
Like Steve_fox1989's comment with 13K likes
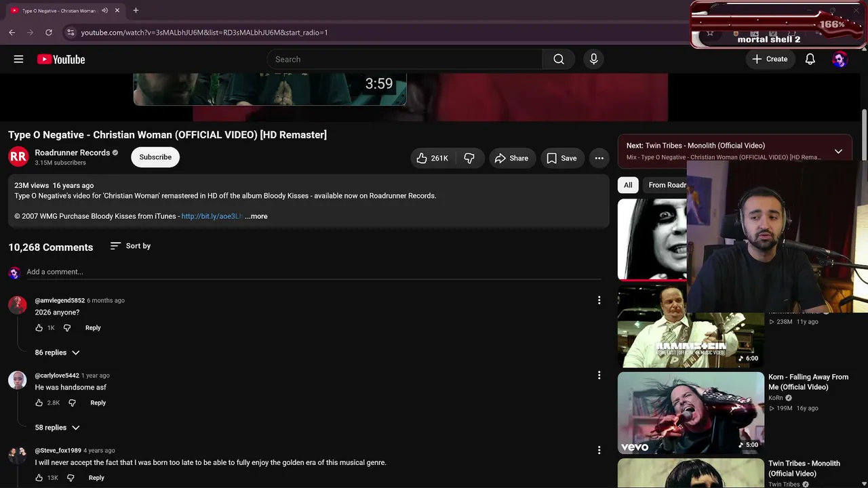[x=39, y=478]
